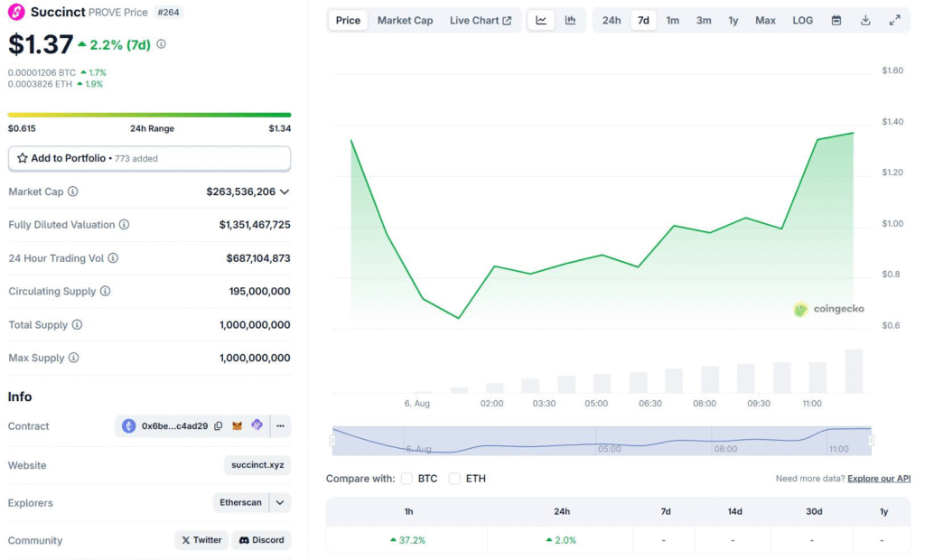The width and height of the screenshot is (925, 560).
Task: Toggle LOG scale on chart
Action: point(802,21)
